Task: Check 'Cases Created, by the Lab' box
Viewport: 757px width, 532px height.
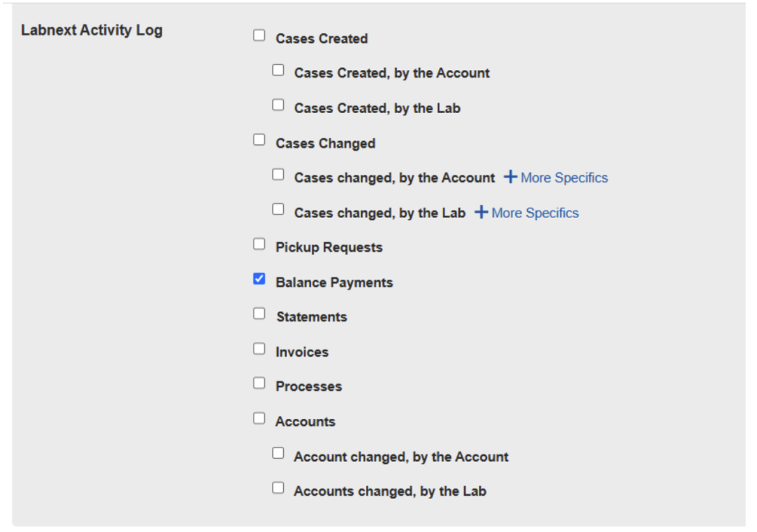Action: pyautogui.click(x=278, y=105)
